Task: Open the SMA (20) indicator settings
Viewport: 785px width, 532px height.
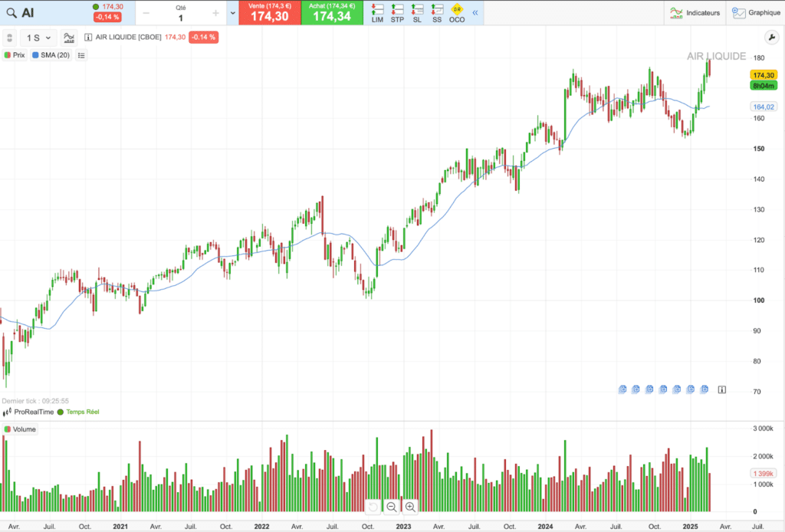Action: (x=51, y=55)
